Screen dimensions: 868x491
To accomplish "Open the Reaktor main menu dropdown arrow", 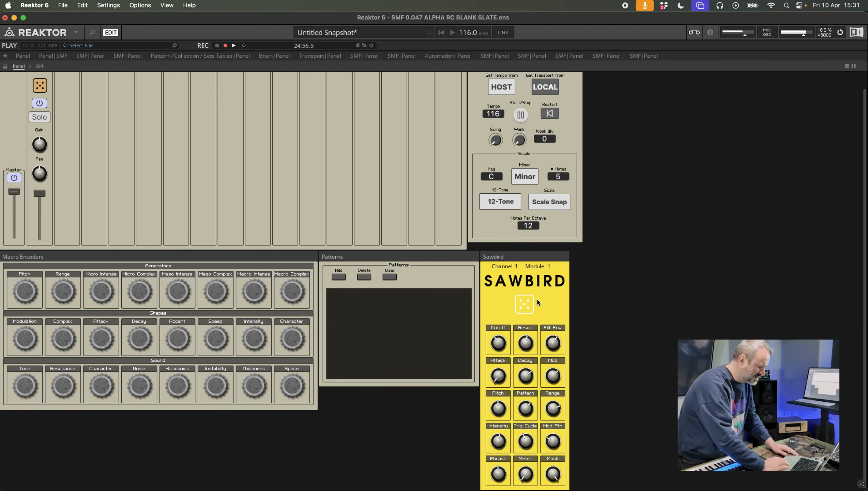I will 76,32.
